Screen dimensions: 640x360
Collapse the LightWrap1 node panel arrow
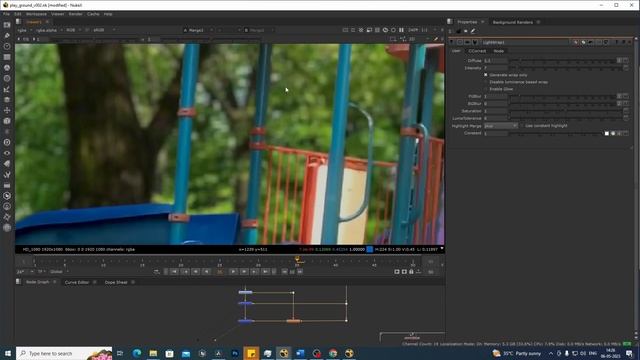pos(451,42)
